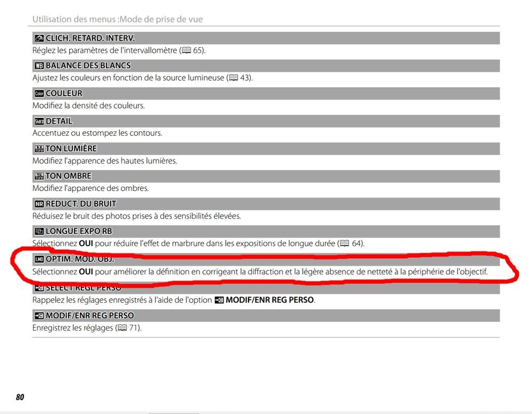The image size is (532, 414).
Task: Click the camera icon beside CLICH. RETARD. INTERV.
Action: [x=39, y=38]
